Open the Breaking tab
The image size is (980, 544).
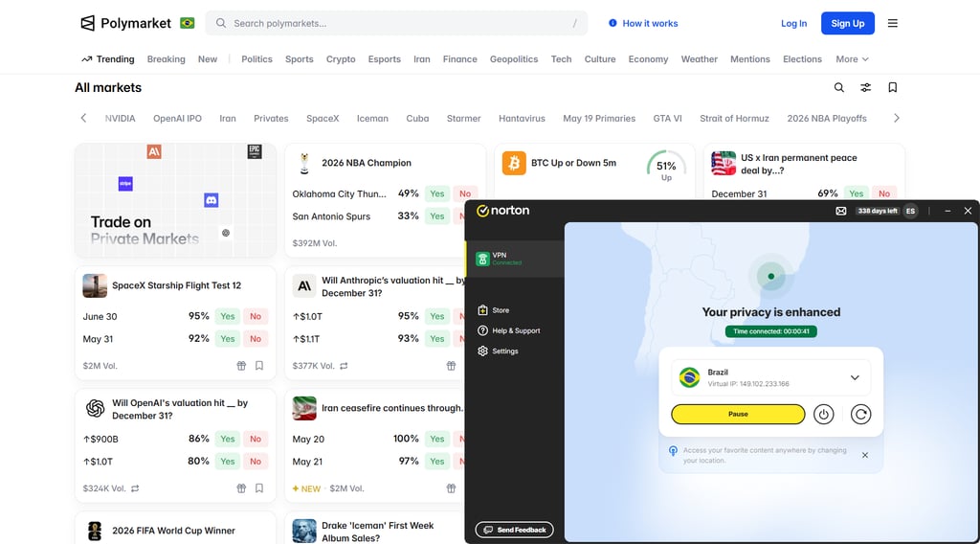tap(167, 59)
